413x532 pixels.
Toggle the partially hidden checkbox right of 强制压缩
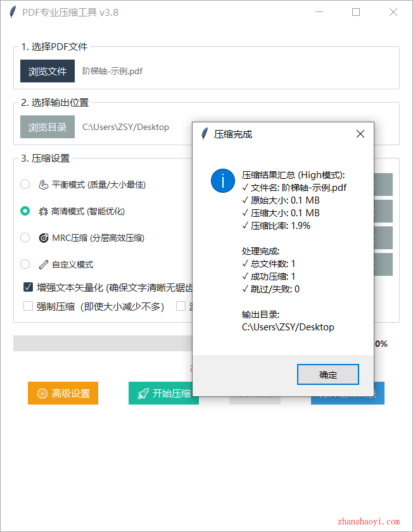[x=181, y=306]
